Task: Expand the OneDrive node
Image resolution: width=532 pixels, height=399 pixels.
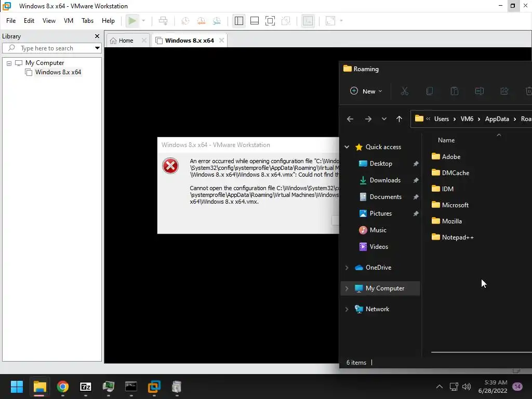Action: 347,268
